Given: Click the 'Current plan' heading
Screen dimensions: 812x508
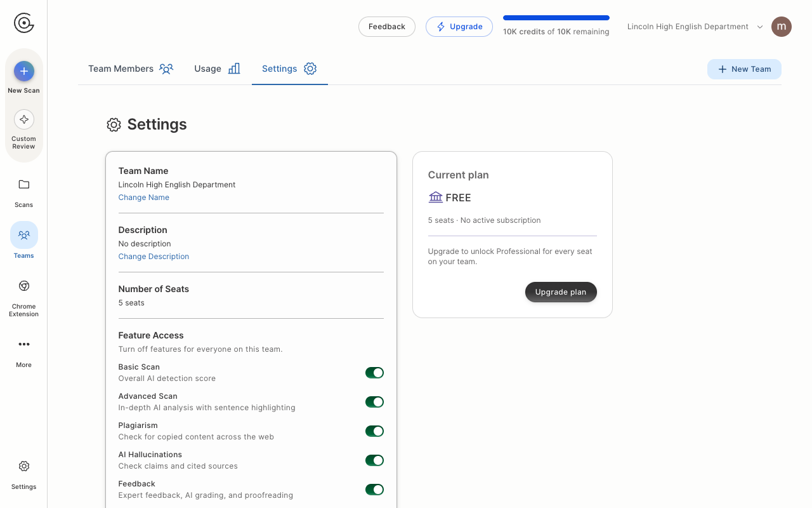Looking at the screenshot, I should pyautogui.click(x=459, y=175).
